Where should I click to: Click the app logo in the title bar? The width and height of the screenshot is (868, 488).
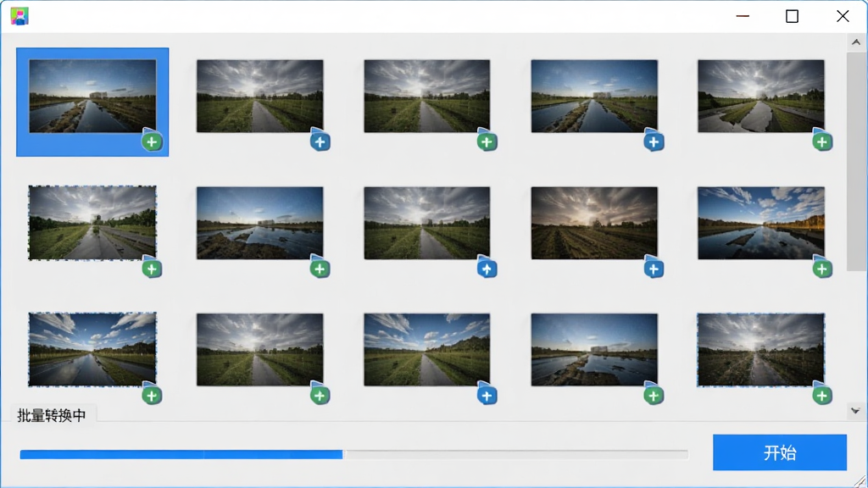point(19,16)
